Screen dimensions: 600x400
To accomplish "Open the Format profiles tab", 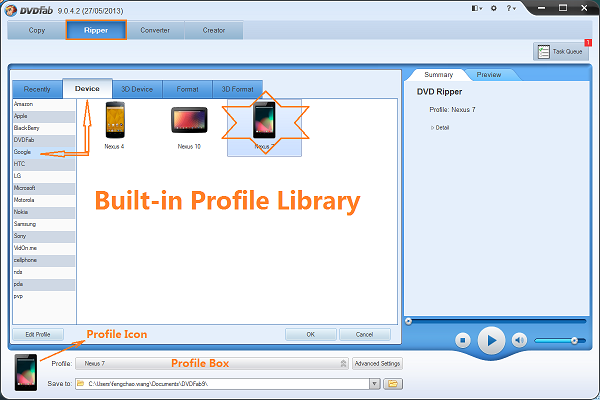I will (188, 89).
